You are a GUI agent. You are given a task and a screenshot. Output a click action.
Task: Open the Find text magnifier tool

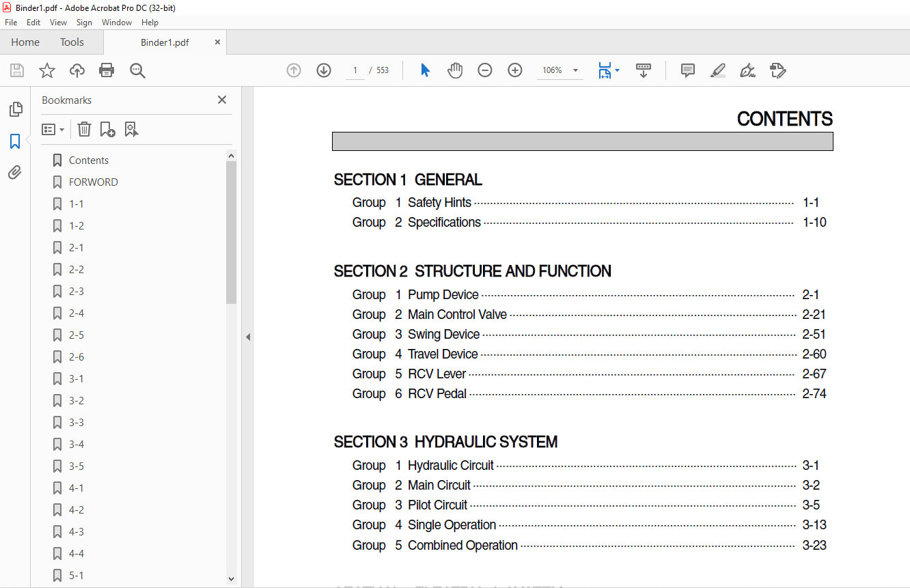tap(137, 70)
